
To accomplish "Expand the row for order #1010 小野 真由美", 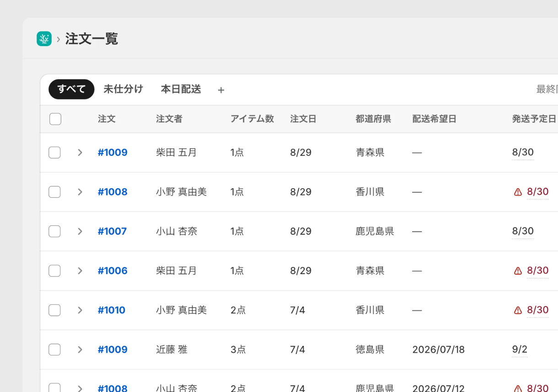I will [x=80, y=310].
